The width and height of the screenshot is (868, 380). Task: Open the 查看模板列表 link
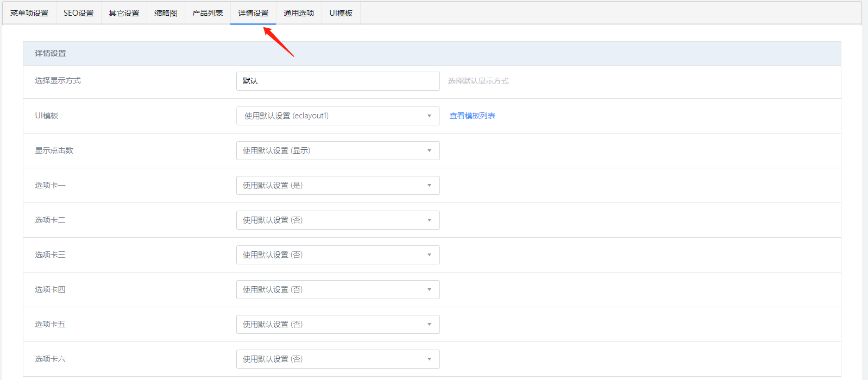click(x=472, y=116)
